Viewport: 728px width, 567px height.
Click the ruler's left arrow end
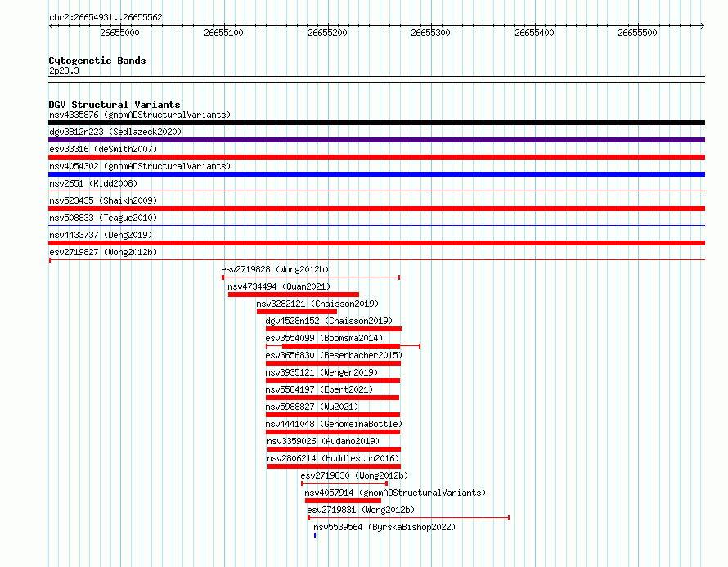click(51, 26)
